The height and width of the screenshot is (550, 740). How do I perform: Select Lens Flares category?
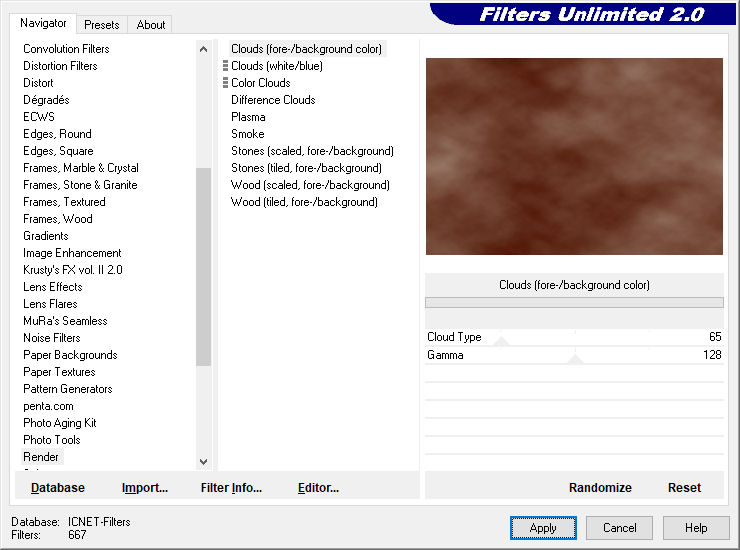[50, 304]
